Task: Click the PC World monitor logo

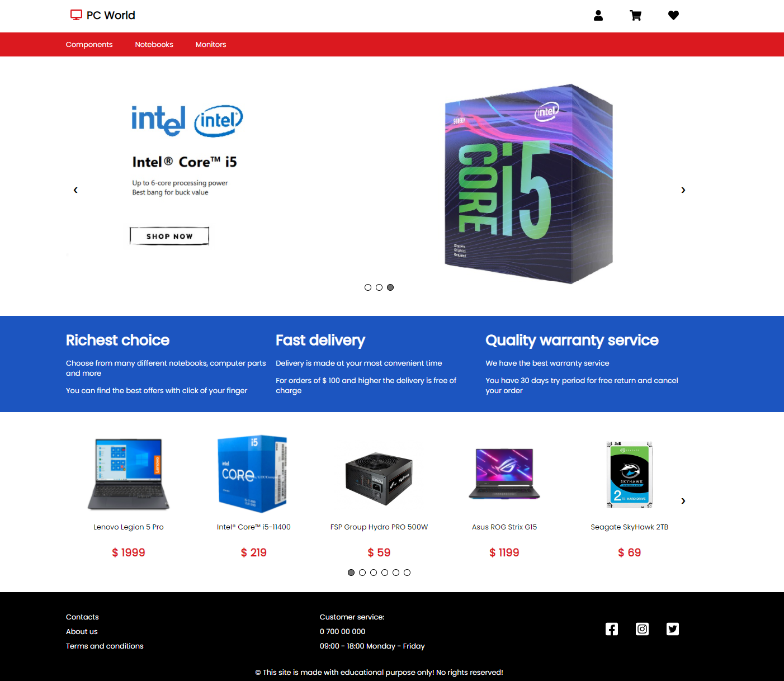Action: tap(76, 15)
